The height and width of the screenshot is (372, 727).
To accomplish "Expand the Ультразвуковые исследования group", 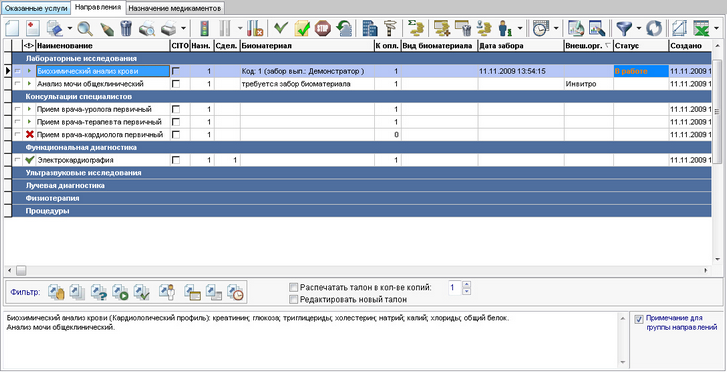I will coord(362,173).
